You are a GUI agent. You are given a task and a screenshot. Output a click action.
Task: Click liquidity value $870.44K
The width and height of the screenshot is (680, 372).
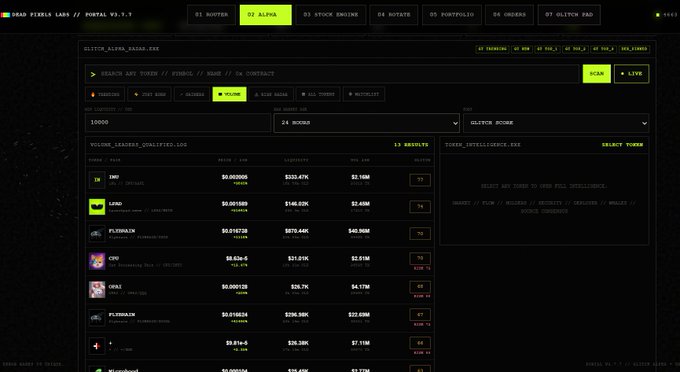297,231
